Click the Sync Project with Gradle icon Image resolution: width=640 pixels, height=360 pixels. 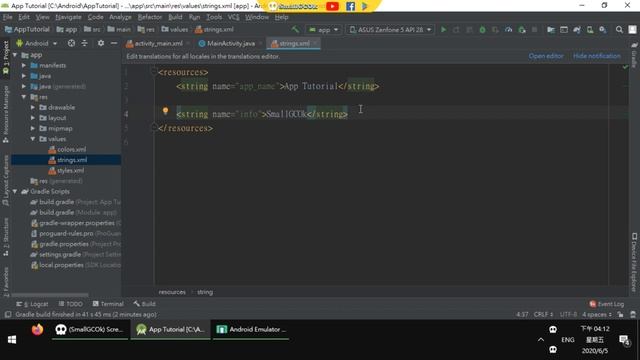click(x=577, y=30)
